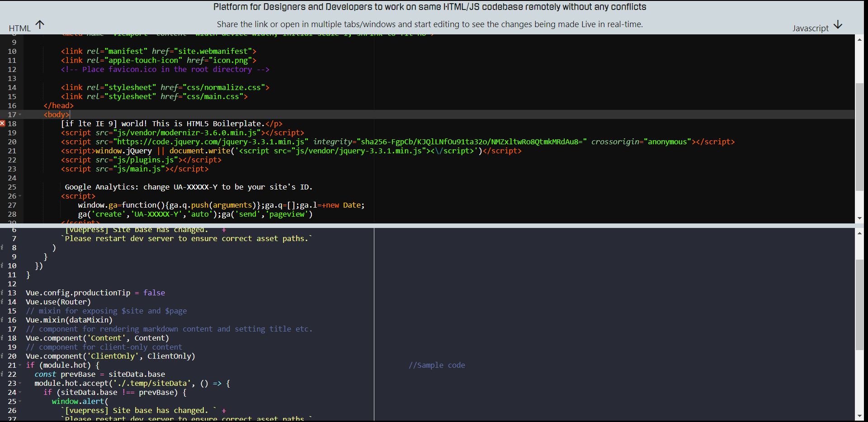The image size is (868, 422).
Task: Collapse the siteData.base if fold on line 24
Action: tap(20, 393)
